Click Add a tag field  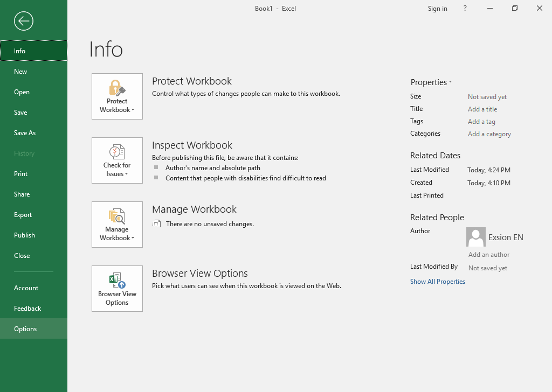pyautogui.click(x=481, y=122)
